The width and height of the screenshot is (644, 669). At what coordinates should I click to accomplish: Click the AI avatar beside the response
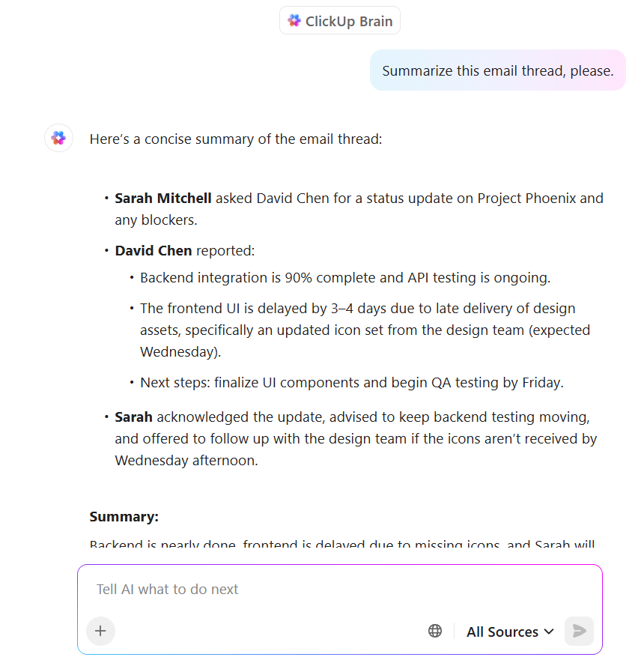point(58,139)
